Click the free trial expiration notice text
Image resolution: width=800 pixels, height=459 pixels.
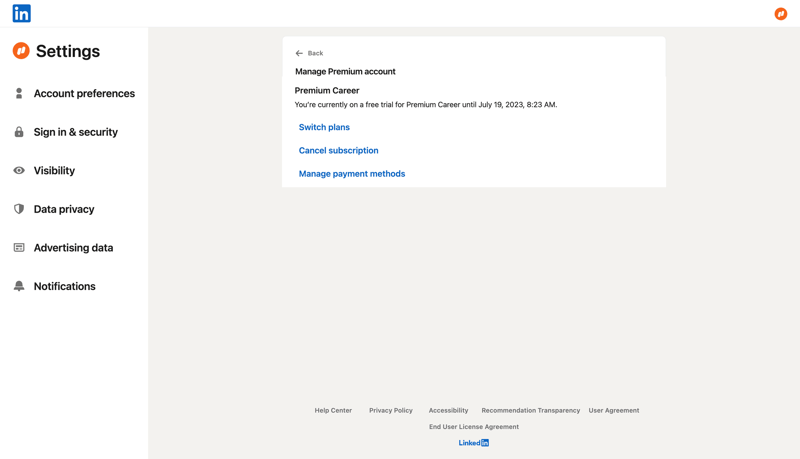coord(426,105)
